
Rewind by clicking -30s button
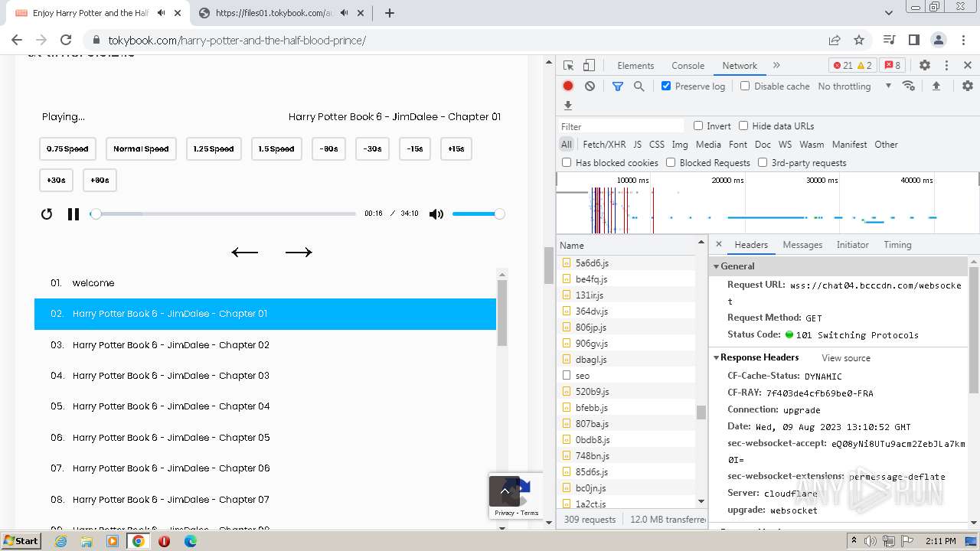[x=373, y=149]
